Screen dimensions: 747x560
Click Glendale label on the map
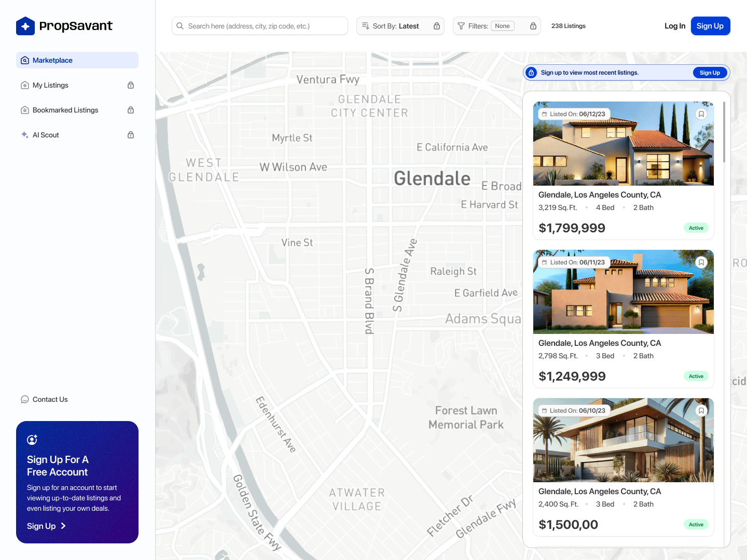(x=432, y=178)
